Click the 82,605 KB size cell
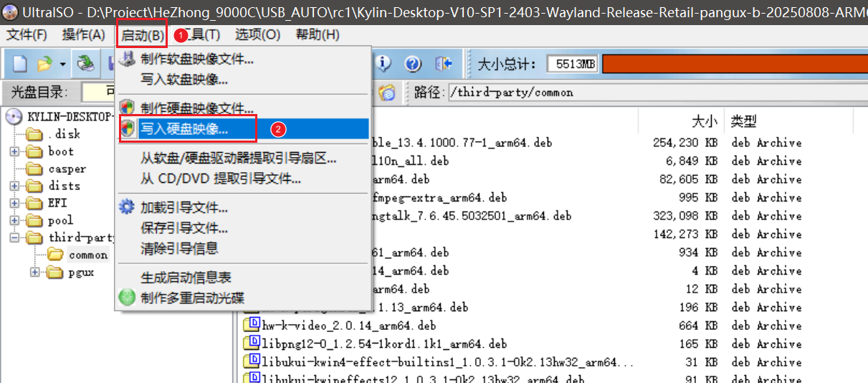 [x=689, y=179]
